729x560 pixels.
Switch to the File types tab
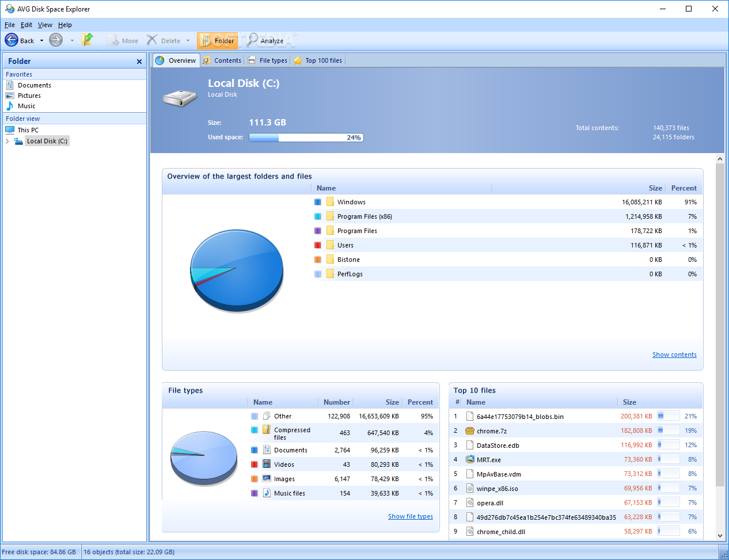pyautogui.click(x=268, y=60)
